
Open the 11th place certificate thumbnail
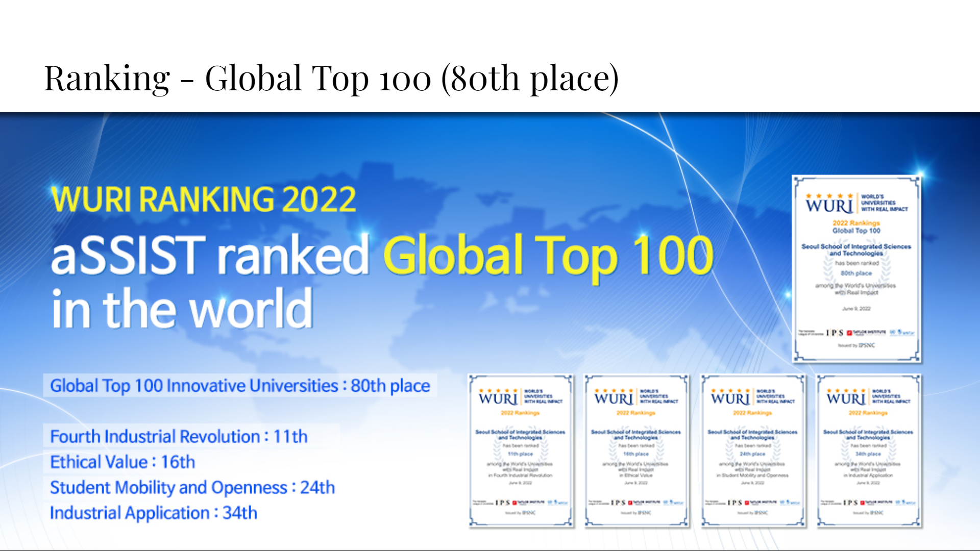521,451
